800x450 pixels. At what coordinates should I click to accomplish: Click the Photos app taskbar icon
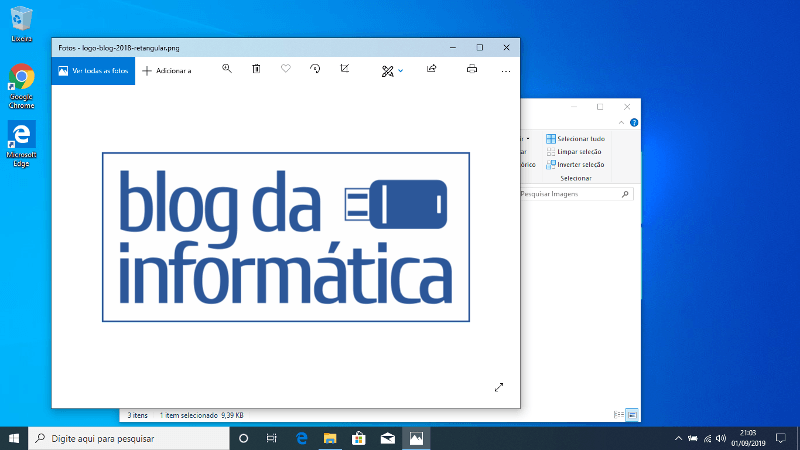pos(416,438)
